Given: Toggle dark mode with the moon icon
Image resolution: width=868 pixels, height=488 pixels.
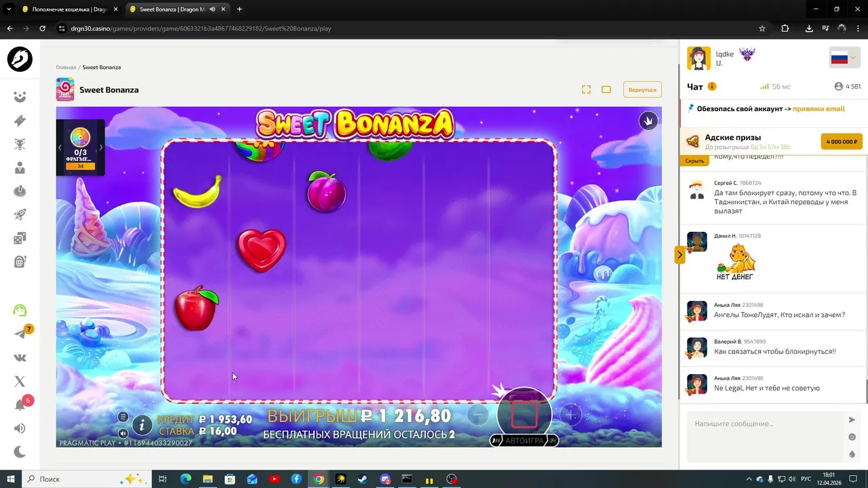Looking at the screenshot, I should pyautogui.click(x=20, y=452).
